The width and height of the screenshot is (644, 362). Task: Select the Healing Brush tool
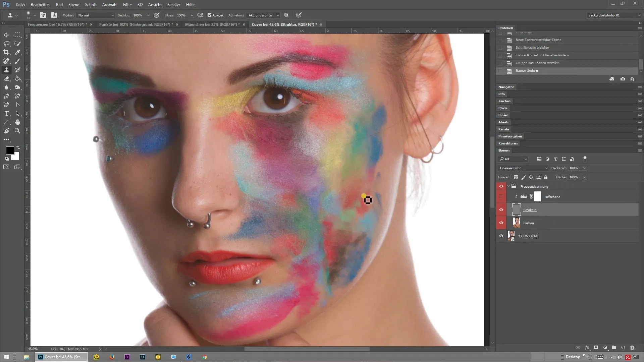coord(6,61)
